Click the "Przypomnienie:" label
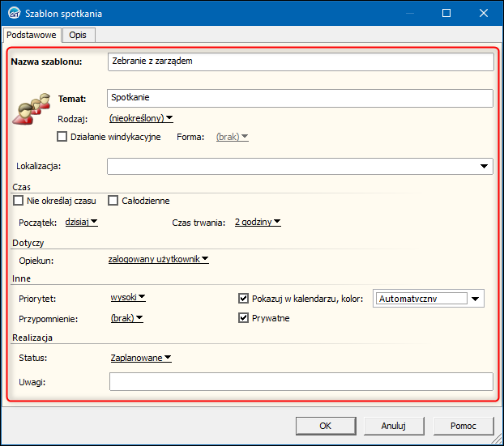The height and width of the screenshot is (446, 504). click(49, 319)
